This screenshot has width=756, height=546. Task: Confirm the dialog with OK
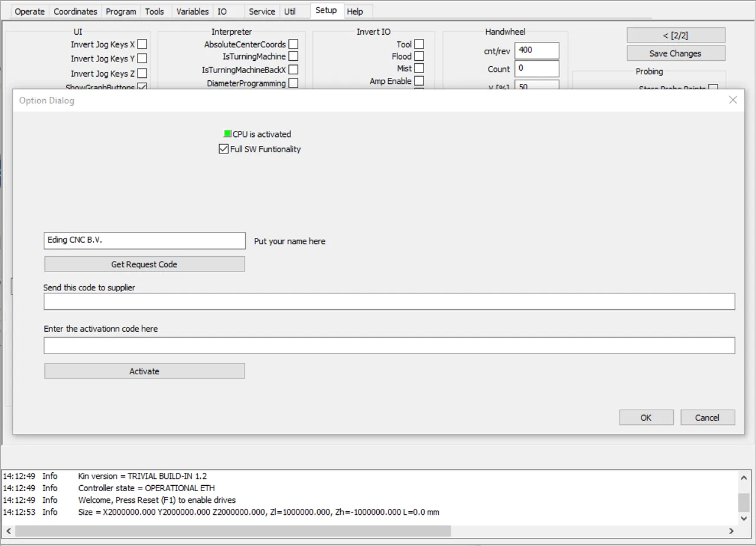[x=646, y=417]
